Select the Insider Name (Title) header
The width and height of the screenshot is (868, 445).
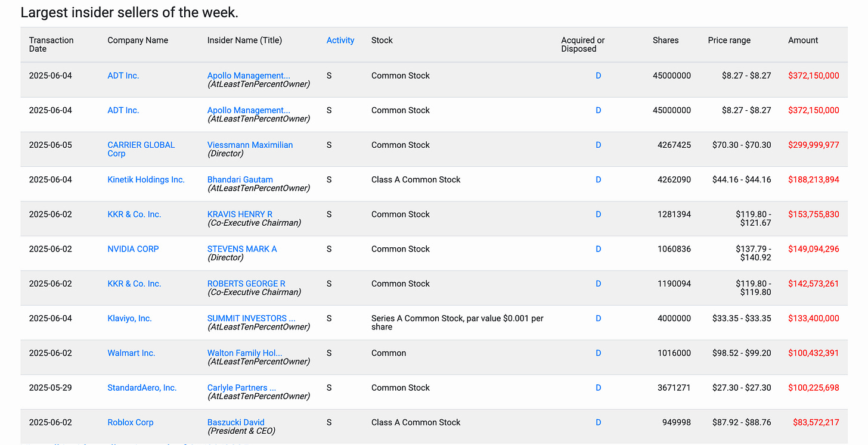pos(244,41)
